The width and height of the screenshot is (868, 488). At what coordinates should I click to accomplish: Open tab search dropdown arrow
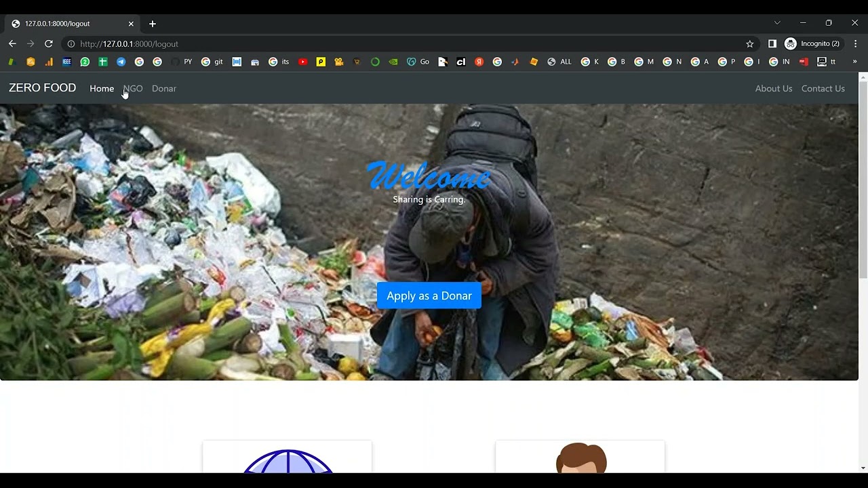[777, 23]
